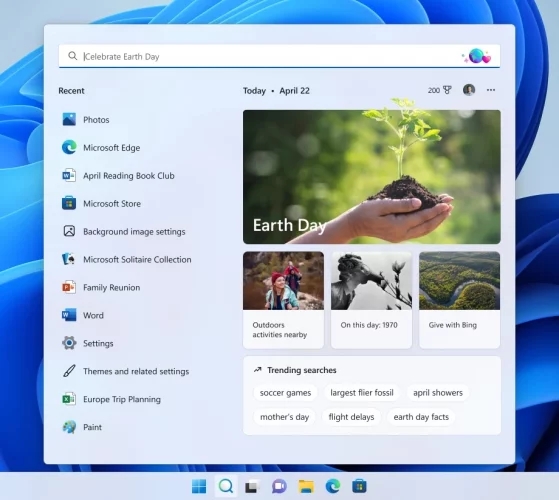Image resolution: width=559 pixels, height=500 pixels.
Task: Click the Rewards points trophy icon
Action: pyautogui.click(x=447, y=90)
